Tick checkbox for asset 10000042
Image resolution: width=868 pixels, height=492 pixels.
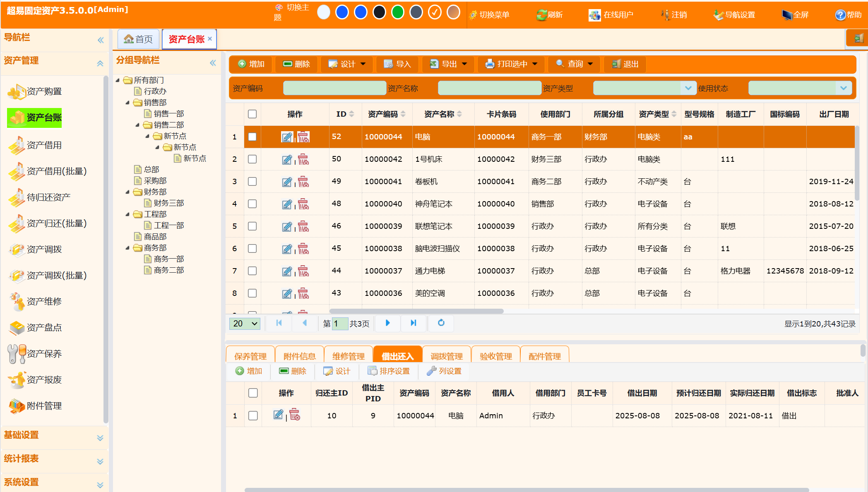252,159
